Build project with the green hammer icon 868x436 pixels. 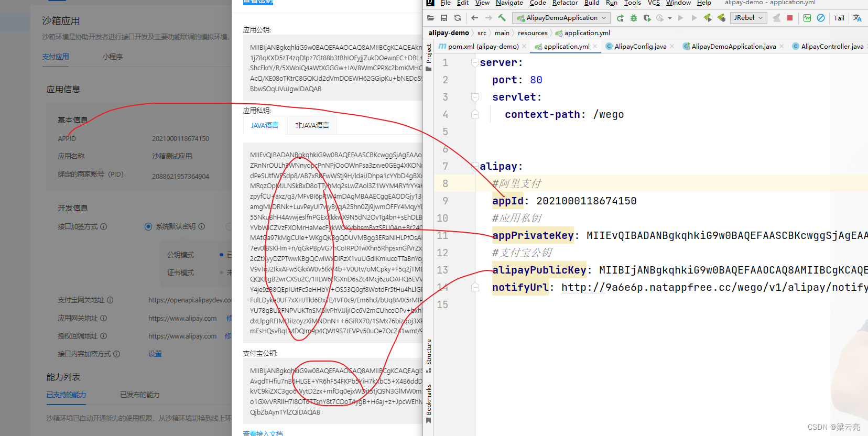click(502, 18)
